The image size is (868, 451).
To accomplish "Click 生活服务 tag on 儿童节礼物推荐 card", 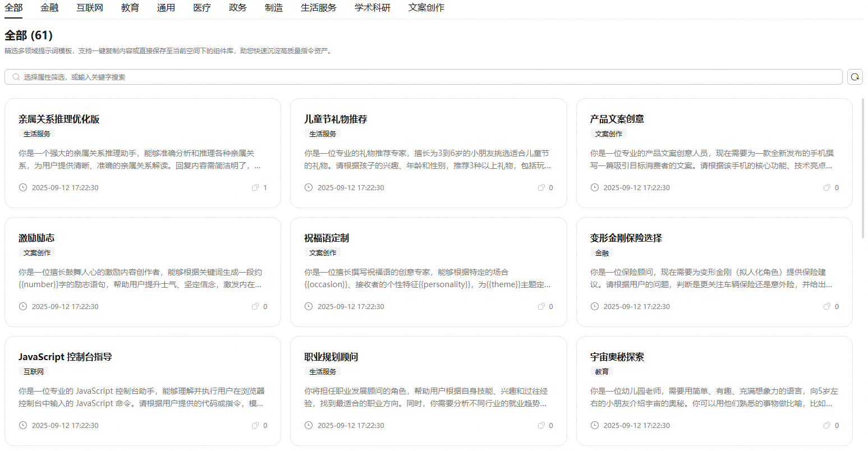I will pyautogui.click(x=323, y=134).
